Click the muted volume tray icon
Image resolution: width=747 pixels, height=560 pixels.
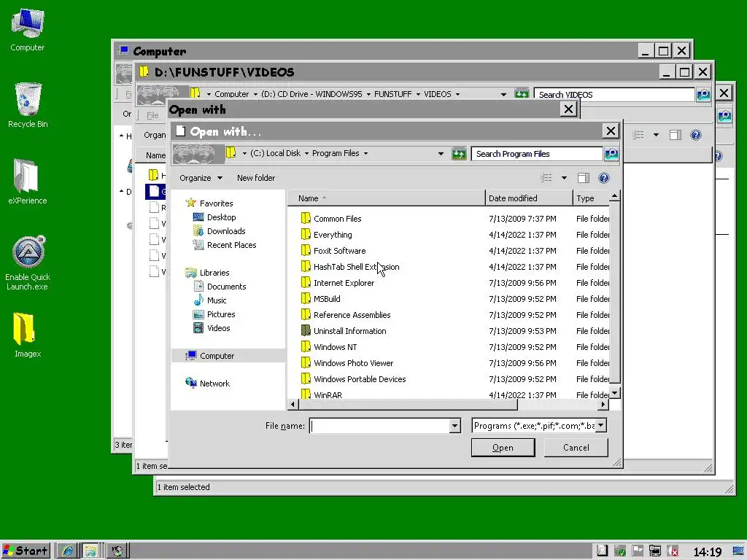pos(672,551)
